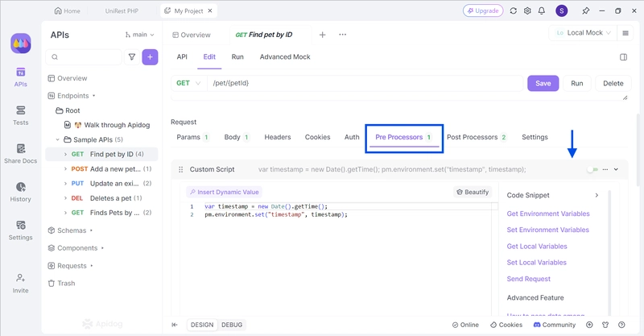
Task: Toggle the side panel layout icon
Action: (x=623, y=57)
